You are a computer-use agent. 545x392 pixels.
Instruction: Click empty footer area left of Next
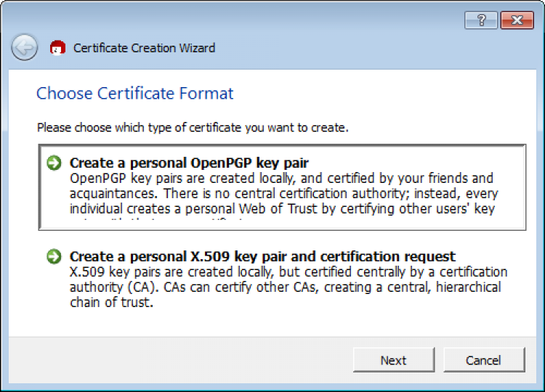182,360
